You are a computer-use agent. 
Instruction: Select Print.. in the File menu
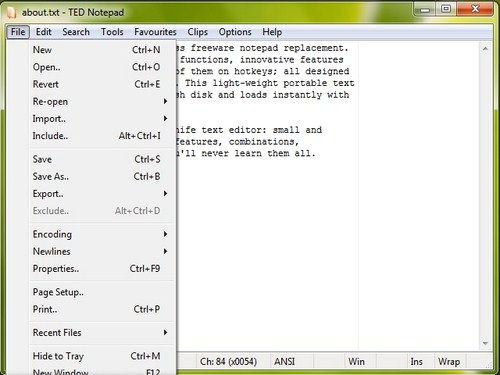point(101,309)
